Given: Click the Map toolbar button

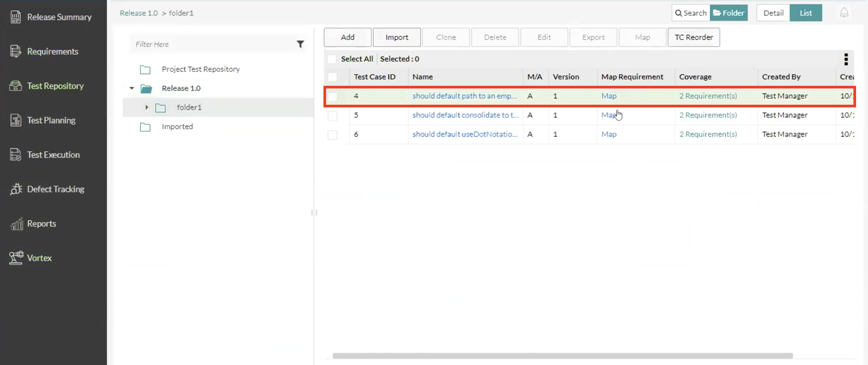Looking at the screenshot, I should pyautogui.click(x=642, y=37).
